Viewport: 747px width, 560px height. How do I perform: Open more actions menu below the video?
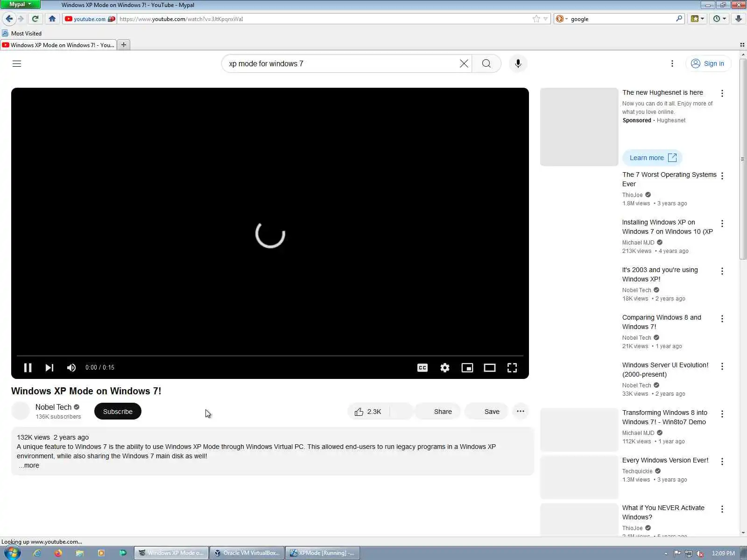521,412
